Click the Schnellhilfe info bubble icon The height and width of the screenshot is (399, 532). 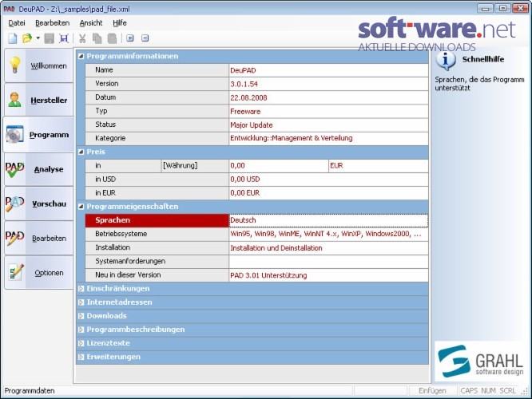tap(446, 61)
